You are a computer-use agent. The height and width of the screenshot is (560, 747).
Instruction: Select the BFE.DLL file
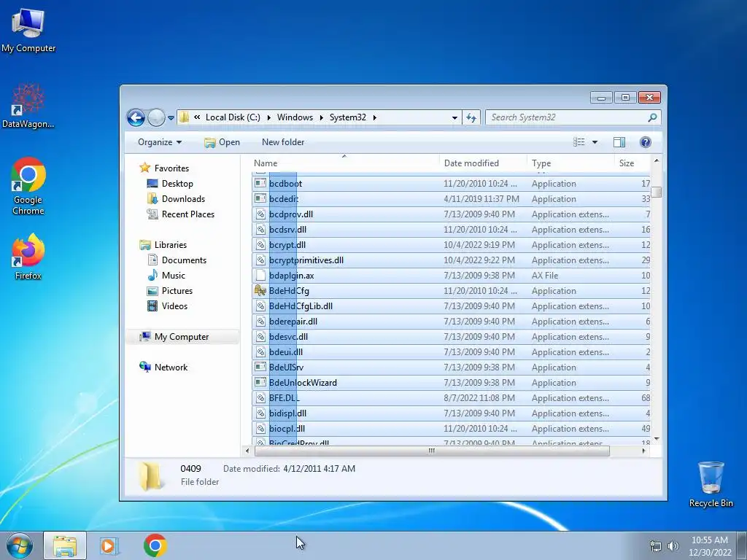coord(451,397)
